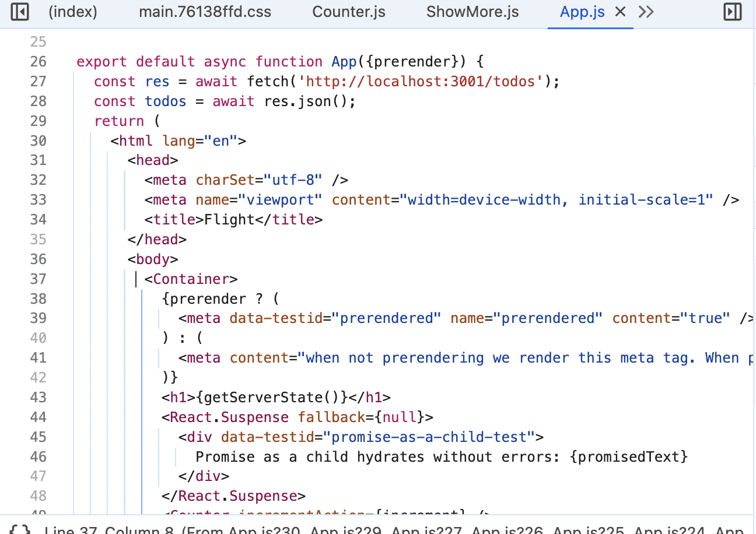Screen dimensions: 756x534
Task: Click the <html lang="en"> line
Action: [178, 140]
